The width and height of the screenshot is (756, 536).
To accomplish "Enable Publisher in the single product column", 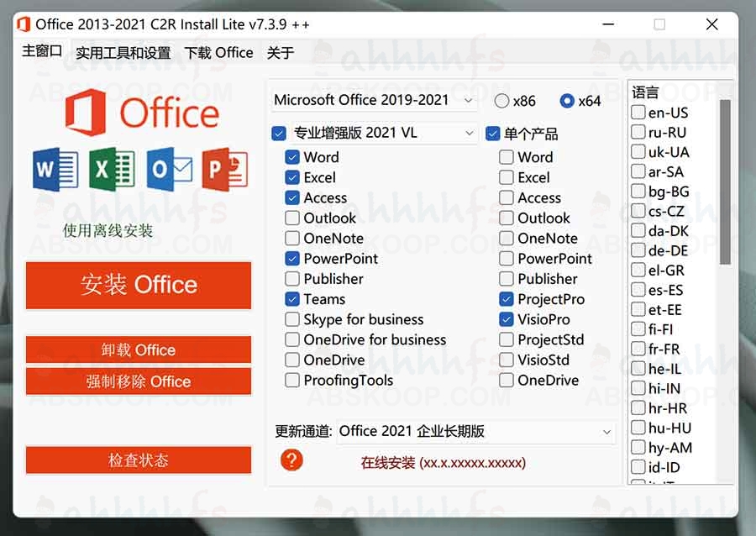I will (507, 278).
